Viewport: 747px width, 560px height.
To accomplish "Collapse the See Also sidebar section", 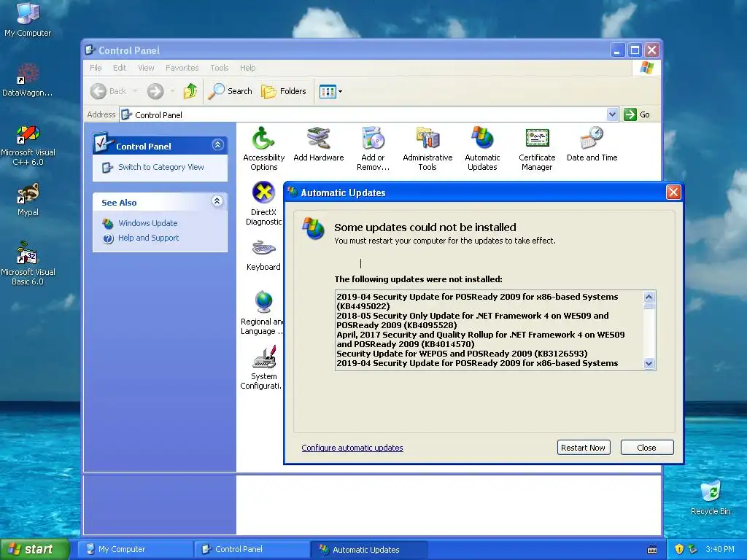I will point(217,201).
